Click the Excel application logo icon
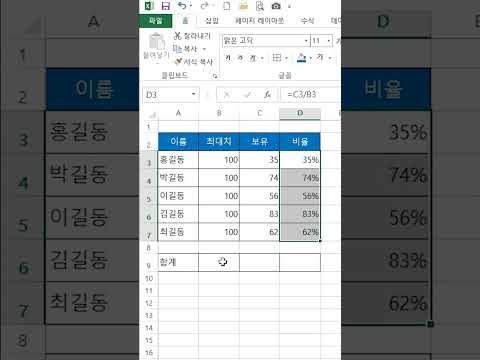Screen dimensions: 480x360 tap(149, 6)
